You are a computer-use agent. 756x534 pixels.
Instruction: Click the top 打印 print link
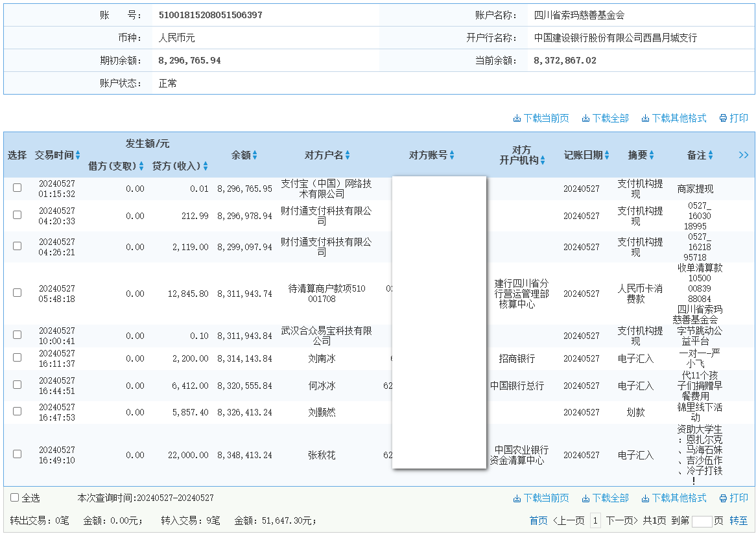pos(734,118)
